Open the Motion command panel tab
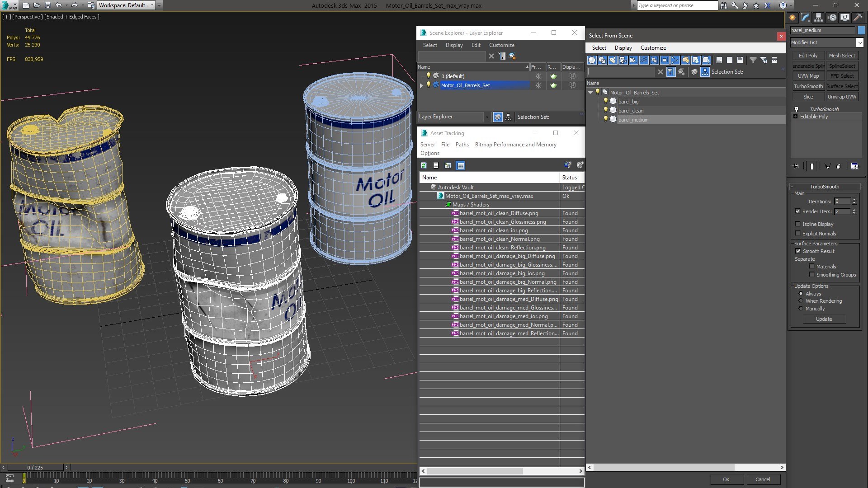The height and width of the screenshot is (488, 868). 832,18
